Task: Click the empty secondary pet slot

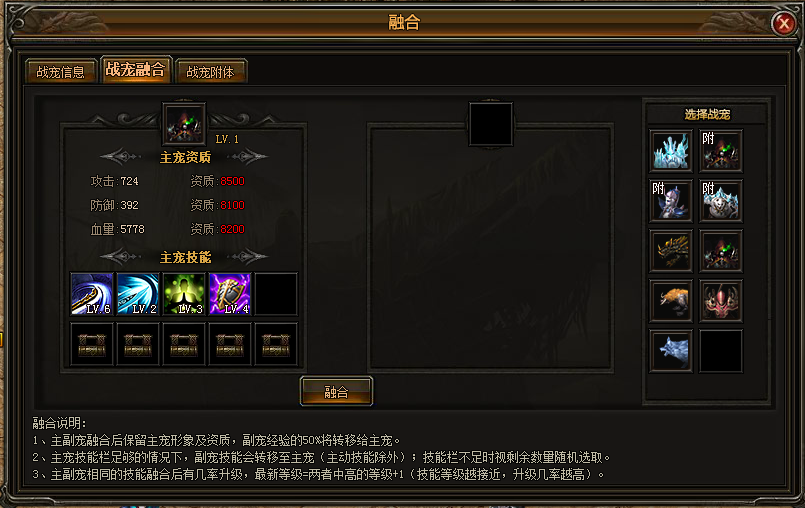Action: tap(491, 124)
